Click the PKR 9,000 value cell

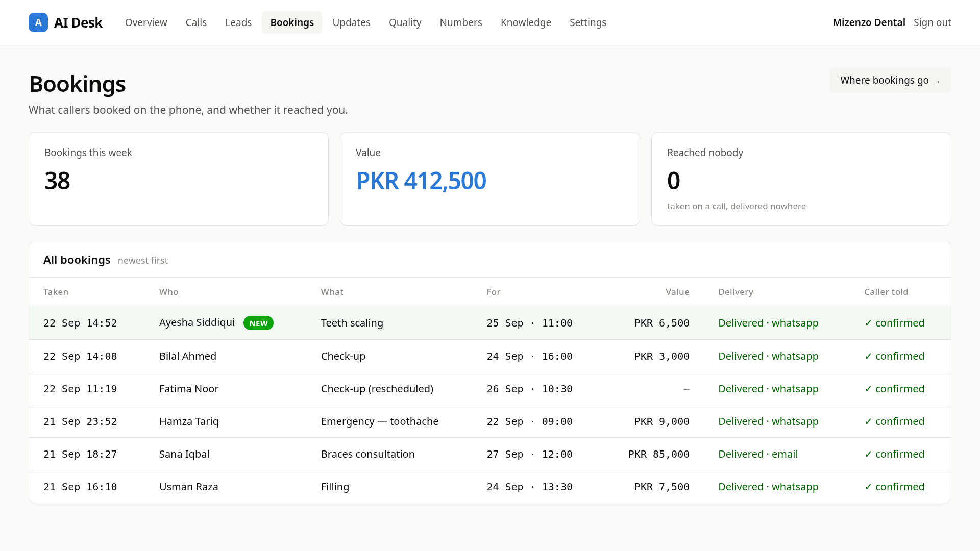pos(661,421)
